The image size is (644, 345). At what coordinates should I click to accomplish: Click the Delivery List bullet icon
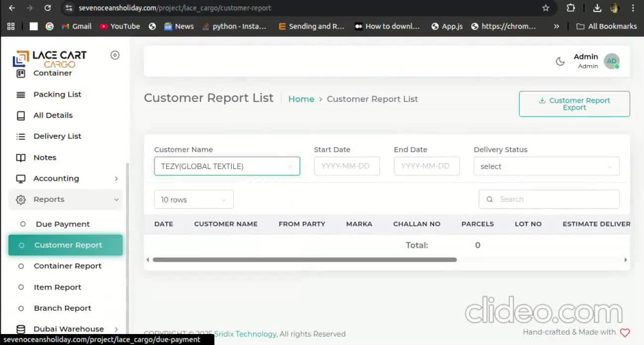pyautogui.click(x=21, y=137)
